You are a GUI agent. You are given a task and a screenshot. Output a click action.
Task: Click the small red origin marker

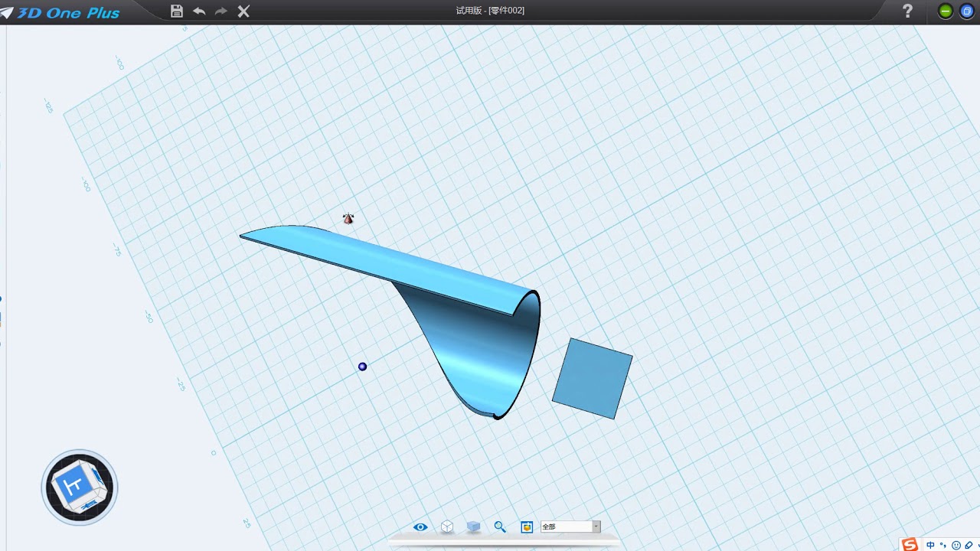[x=348, y=219]
